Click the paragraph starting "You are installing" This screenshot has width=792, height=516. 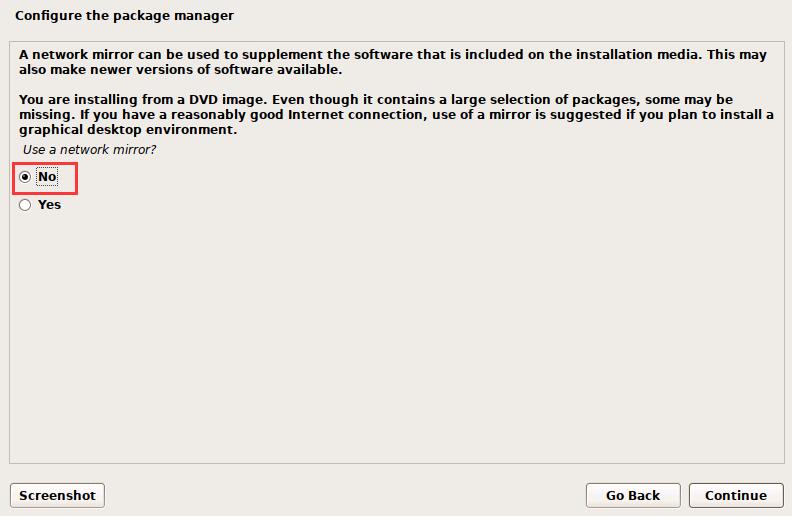tap(390, 115)
